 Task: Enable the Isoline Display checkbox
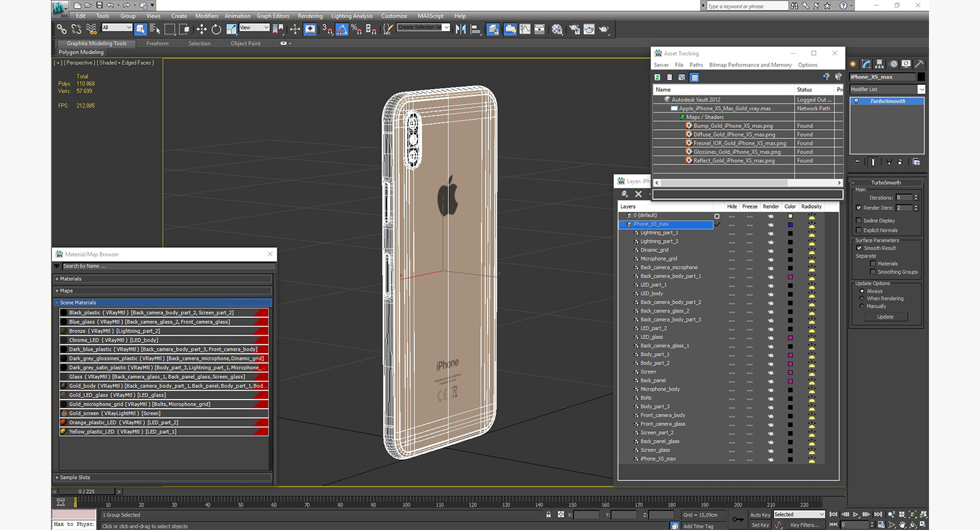(x=859, y=221)
